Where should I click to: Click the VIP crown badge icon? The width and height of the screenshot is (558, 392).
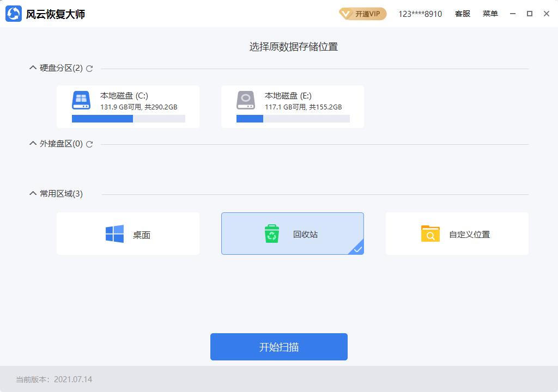point(345,13)
